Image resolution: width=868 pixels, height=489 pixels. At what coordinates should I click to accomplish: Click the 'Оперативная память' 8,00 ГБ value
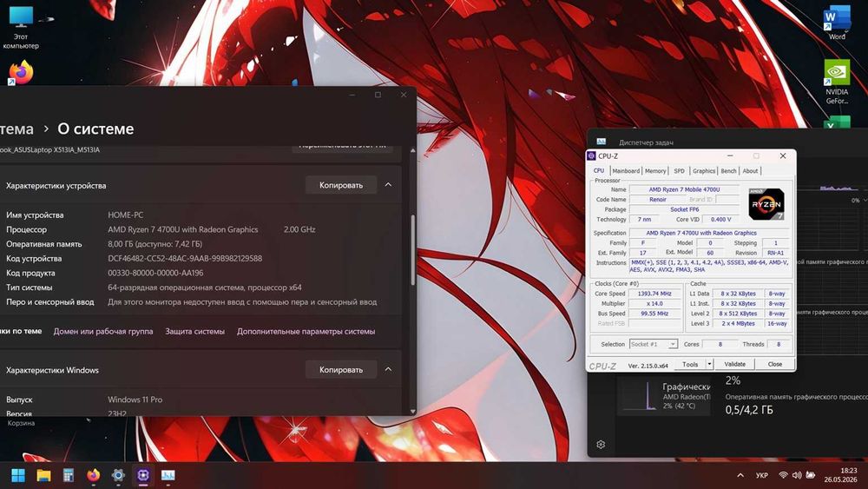tap(155, 244)
